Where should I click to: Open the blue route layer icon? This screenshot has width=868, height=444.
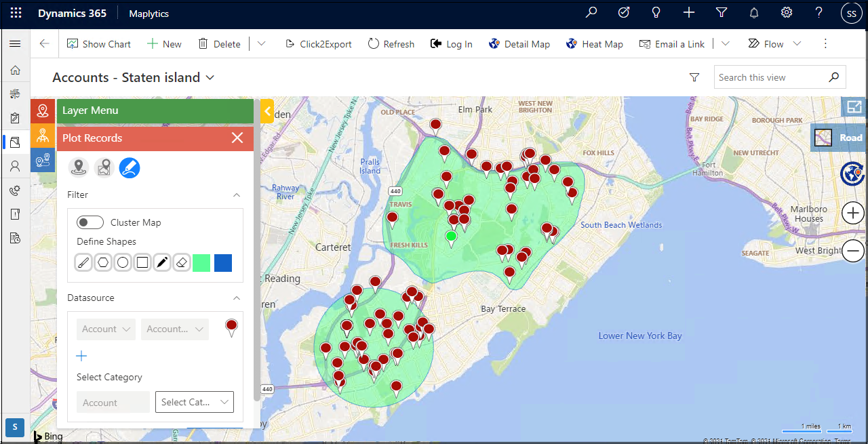(x=43, y=159)
